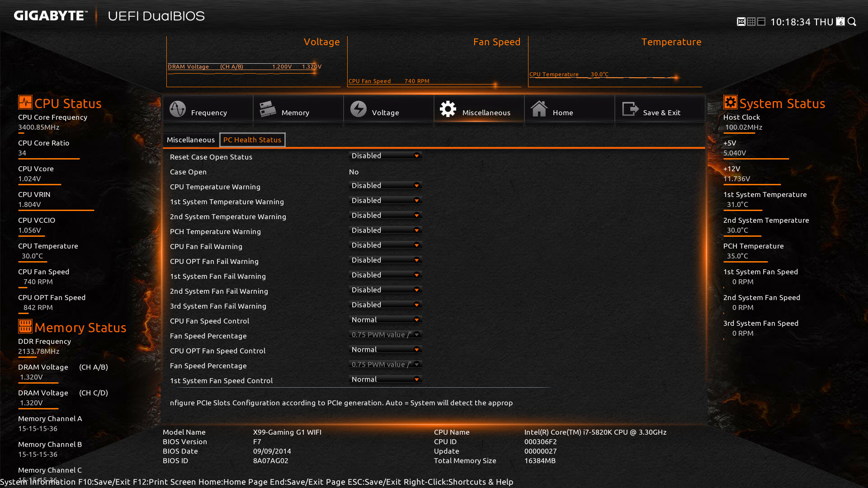868x488 pixels.
Task: Open 1st System Fan Fail Warning dropdown
Action: pyautogui.click(x=386, y=275)
